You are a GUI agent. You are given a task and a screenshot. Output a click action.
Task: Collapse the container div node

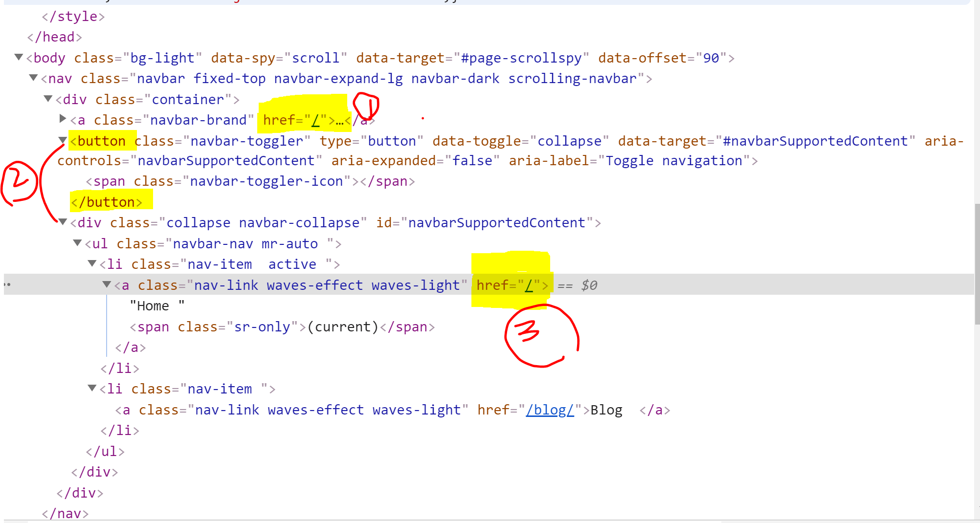click(x=48, y=99)
